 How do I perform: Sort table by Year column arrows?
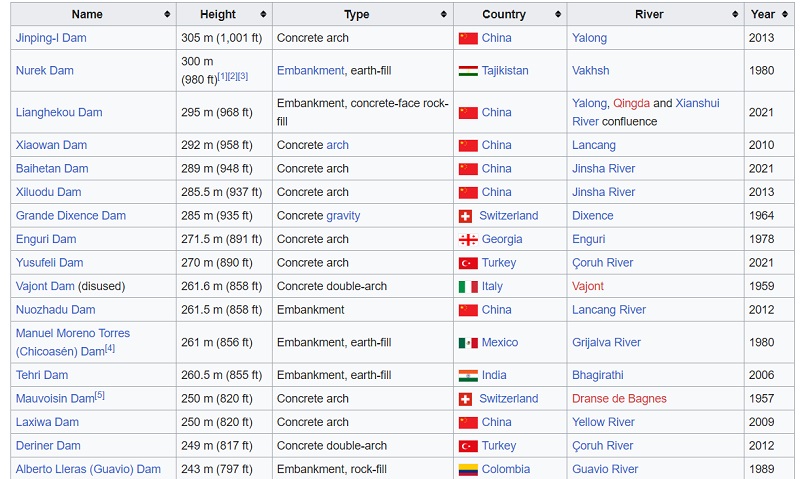coord(785,14)
